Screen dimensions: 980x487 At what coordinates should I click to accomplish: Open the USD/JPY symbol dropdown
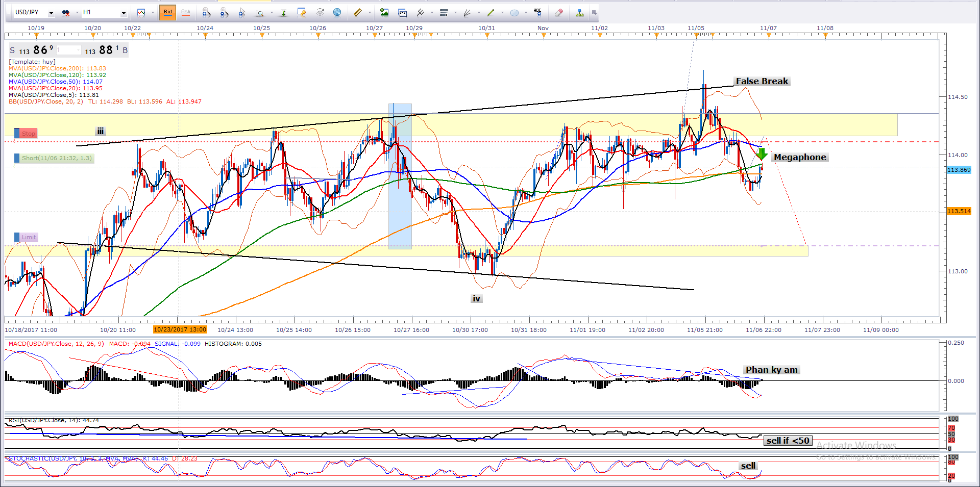pyautogui.click(x=51, y=13)
